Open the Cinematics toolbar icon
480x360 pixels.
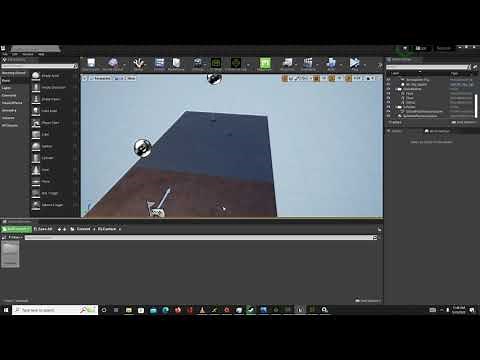(308, 63)
